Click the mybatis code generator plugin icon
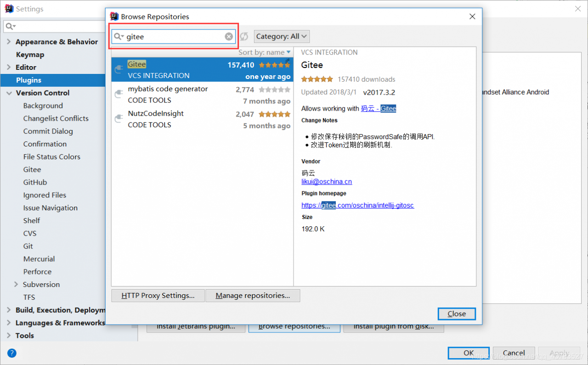The height and width of the screenshot is (365, 588). point(119,94)
